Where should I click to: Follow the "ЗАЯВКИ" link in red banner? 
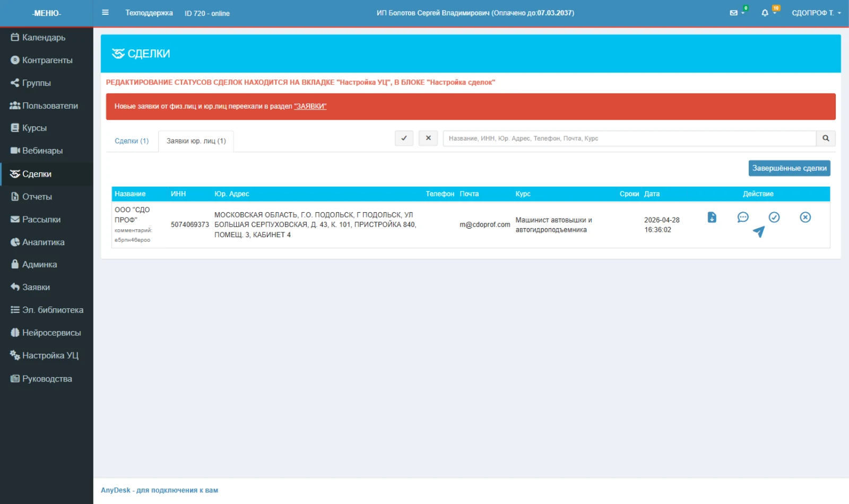[310, 107]
